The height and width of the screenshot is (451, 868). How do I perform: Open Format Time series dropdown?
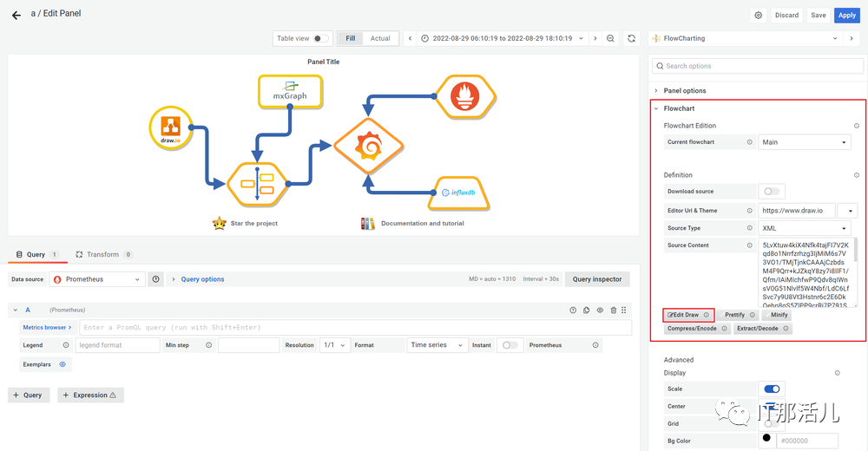(x=437, y=345)
